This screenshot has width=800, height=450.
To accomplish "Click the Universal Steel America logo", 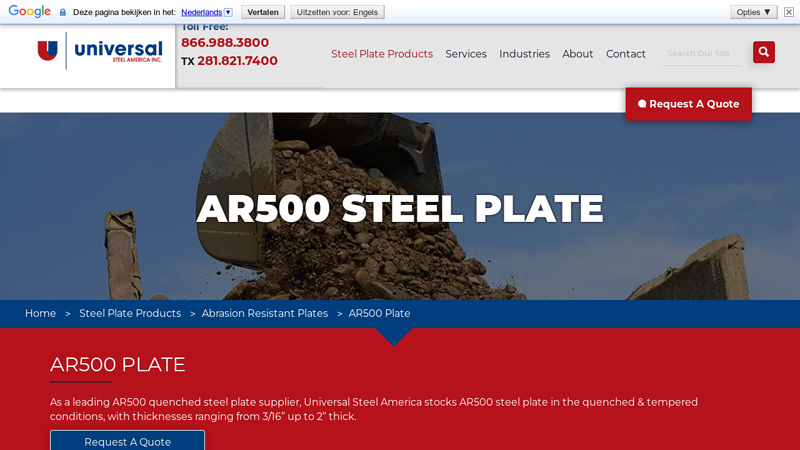I will point(100,51).
